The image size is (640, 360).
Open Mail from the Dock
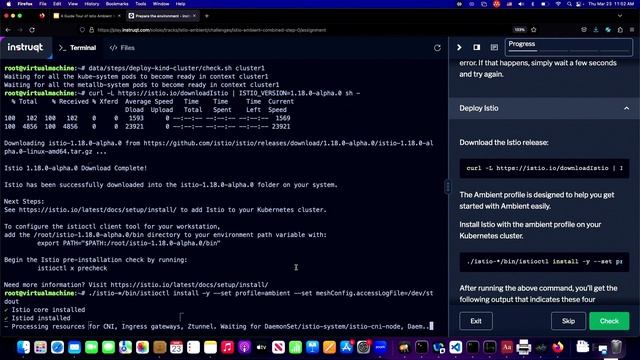point(74,347)
